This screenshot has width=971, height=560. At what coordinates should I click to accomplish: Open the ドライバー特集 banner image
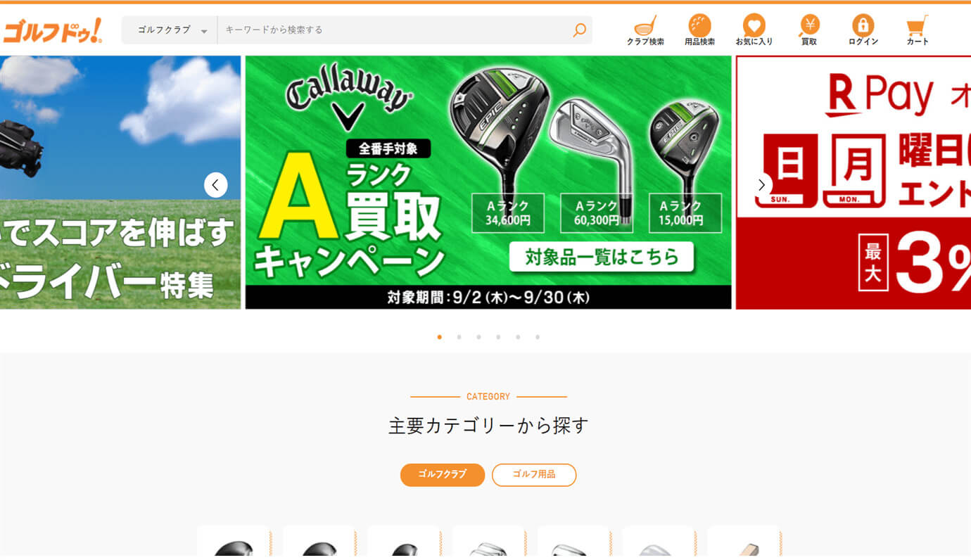[120, 182]
